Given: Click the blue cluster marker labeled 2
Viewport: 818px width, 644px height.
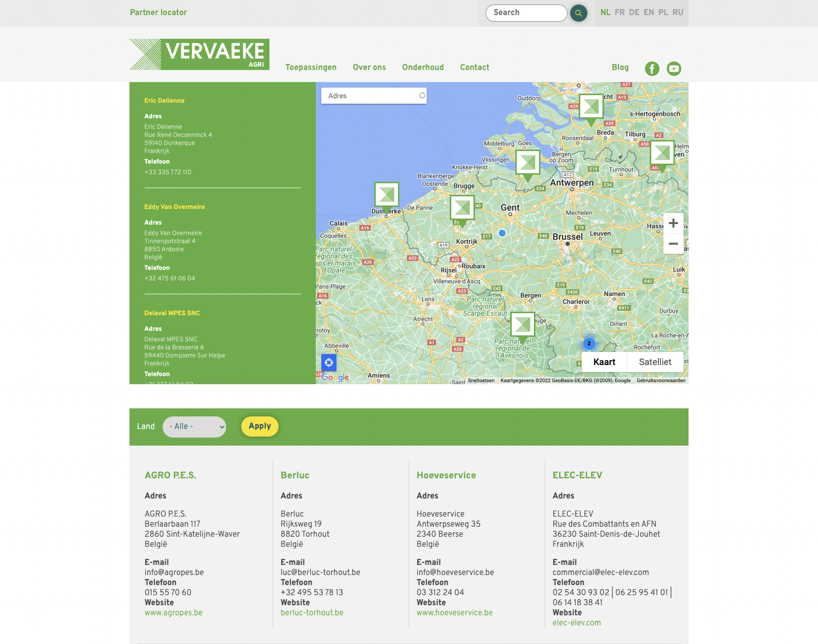Looking at the screenshot, I should click(589, 343).
